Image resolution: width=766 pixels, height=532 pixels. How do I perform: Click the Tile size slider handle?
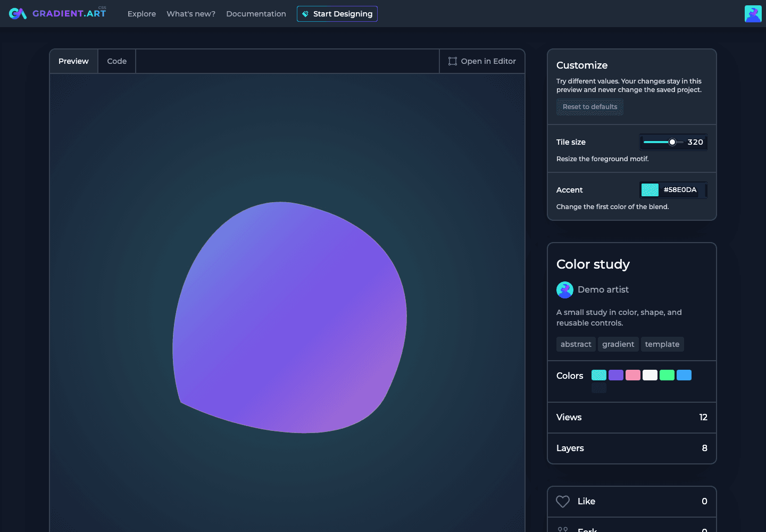(x=672, y=142)
